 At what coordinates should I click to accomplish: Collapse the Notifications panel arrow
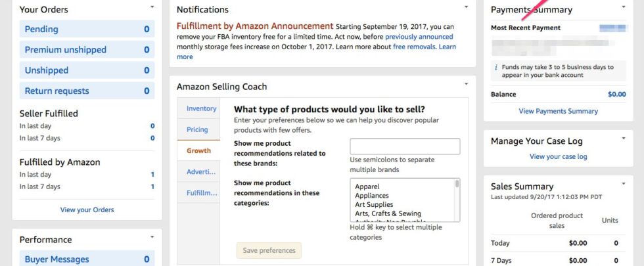point(465,7)
